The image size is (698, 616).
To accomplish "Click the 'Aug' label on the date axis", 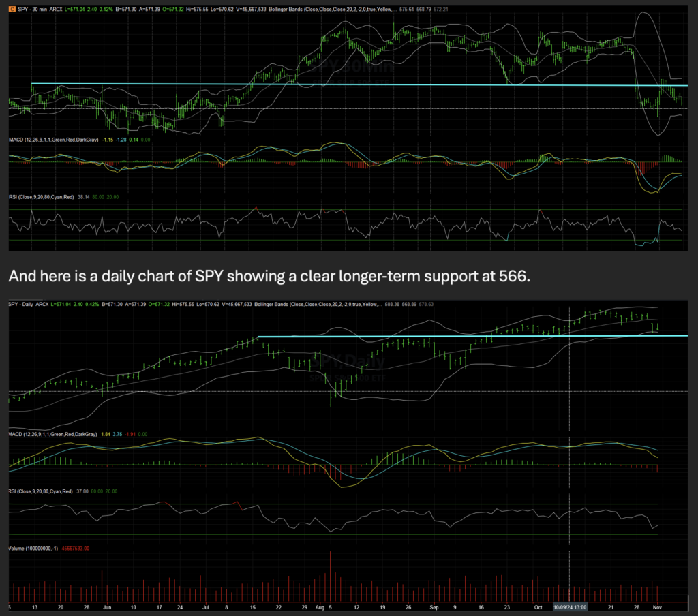I will [x=320, y=607].
